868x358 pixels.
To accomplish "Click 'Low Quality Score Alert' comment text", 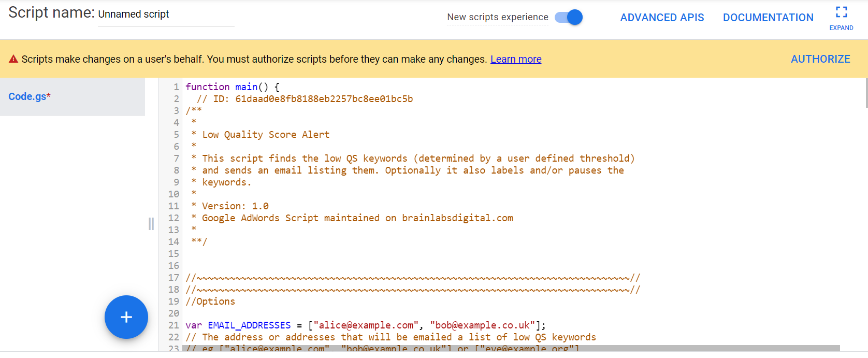I will tap(266, 134).
